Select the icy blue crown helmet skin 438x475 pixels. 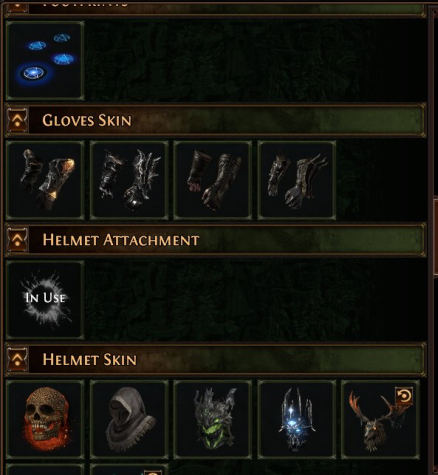tap(297, 420)
